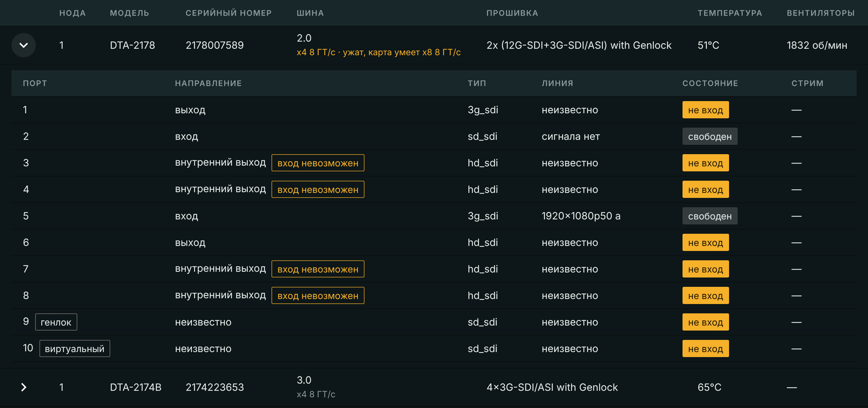Click the СЕРИЙНЫЙ НОМЕР column header
This screenshot has height=408, width=868.
click(228, 13)
